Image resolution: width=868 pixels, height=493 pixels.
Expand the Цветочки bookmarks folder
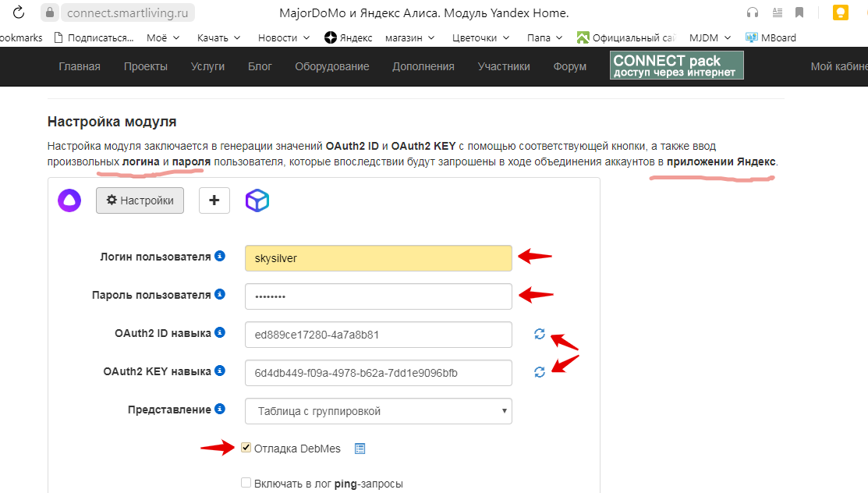pos(480,37)
